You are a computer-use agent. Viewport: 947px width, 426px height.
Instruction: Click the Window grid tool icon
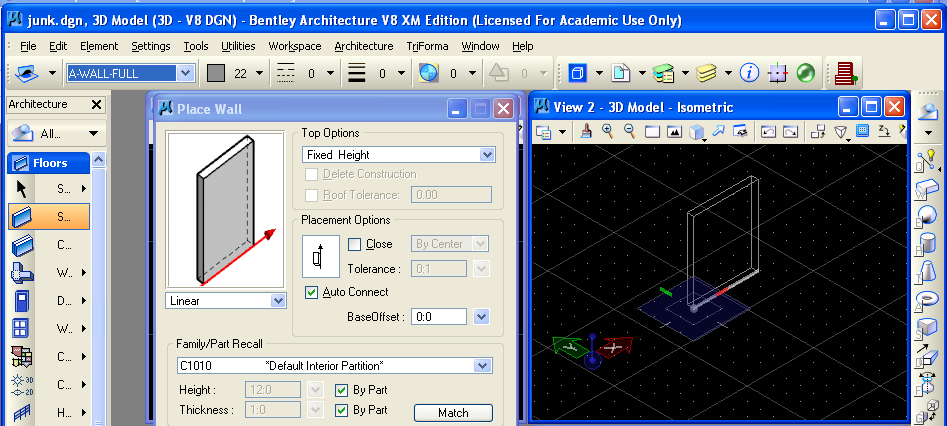[21, 329]
